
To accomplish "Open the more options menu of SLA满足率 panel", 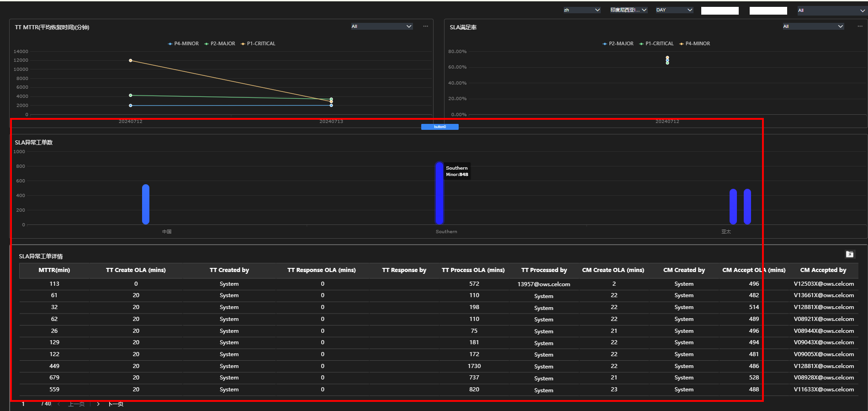I will [859, 26].
